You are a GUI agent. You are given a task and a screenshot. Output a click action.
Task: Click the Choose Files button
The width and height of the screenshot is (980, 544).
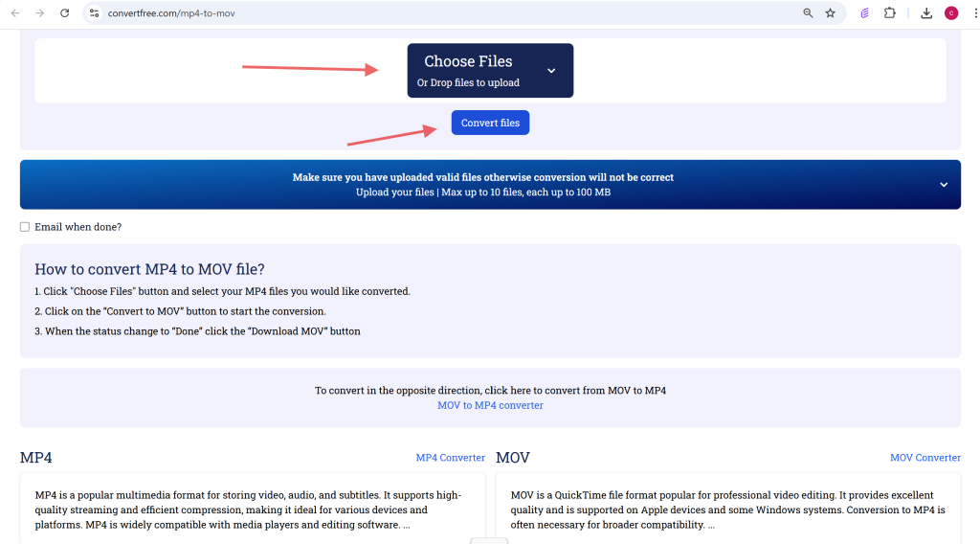(490, 70)
